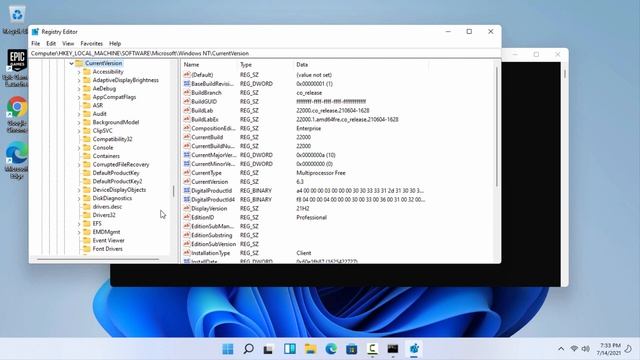Expand the AdaptiveDisplayBrightness key

coord(79,80)
